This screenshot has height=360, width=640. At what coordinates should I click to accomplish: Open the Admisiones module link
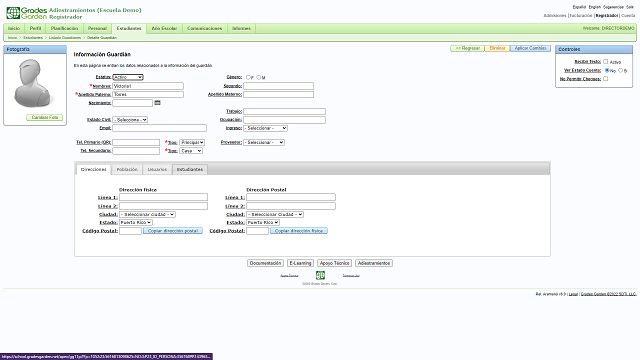tap(555, 16)
